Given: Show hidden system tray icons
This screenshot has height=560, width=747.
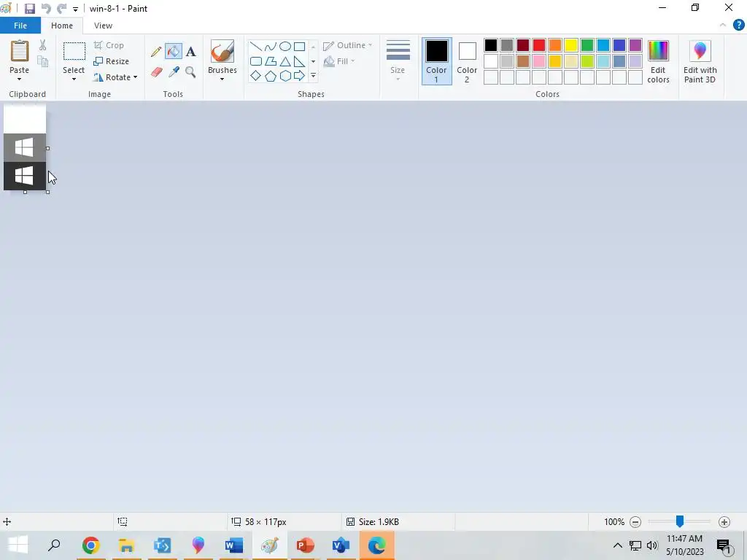Looking at the screenshot, I should click(x=617, y=545).
